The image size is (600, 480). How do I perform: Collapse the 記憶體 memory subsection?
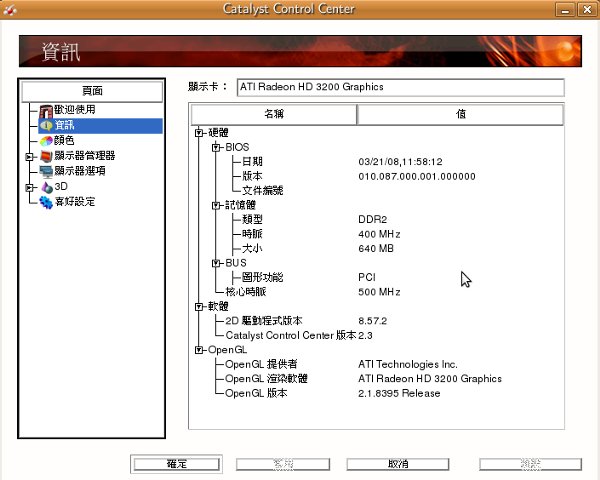pos(216,206)
